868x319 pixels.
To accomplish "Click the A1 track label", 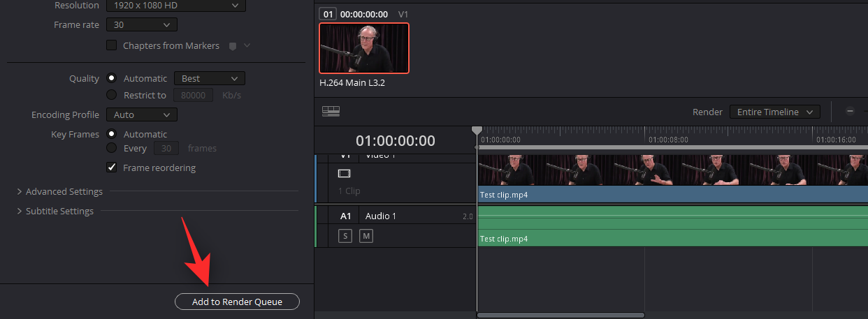I will pyautogui.click(x=345, y=216).
